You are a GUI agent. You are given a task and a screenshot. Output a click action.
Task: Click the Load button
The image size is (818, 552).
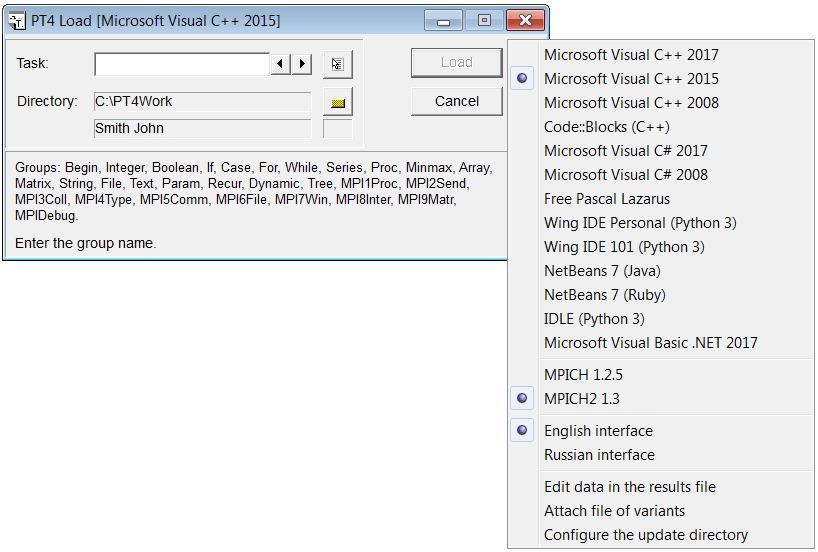pos(456,63)
